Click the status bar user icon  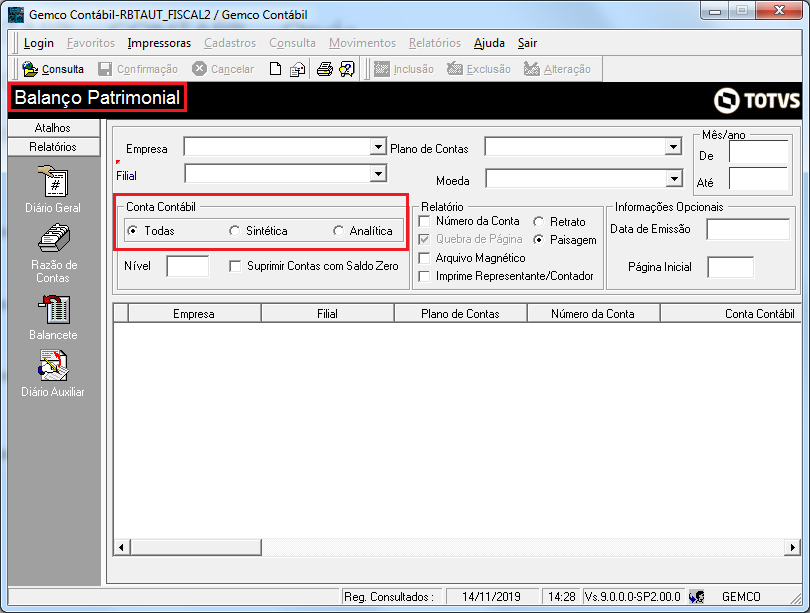[696, 597]
